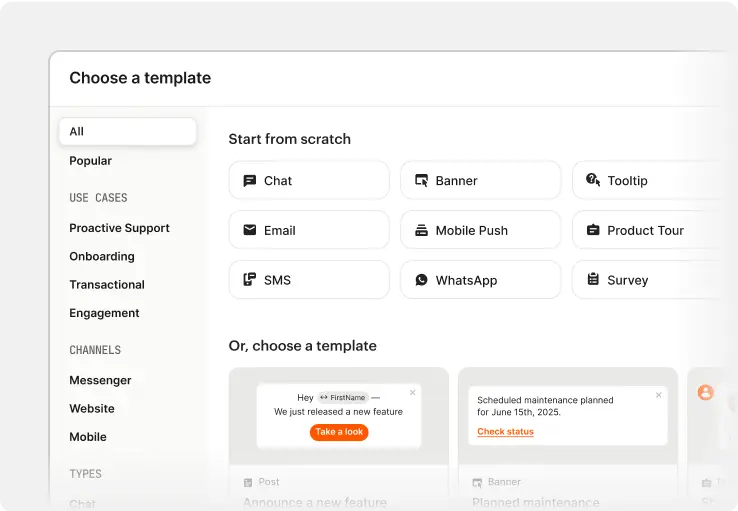Select the Engagement use case filter
The height and width of the screenshot is (511, 738).
pyautogui.click(x=104, y=313)
